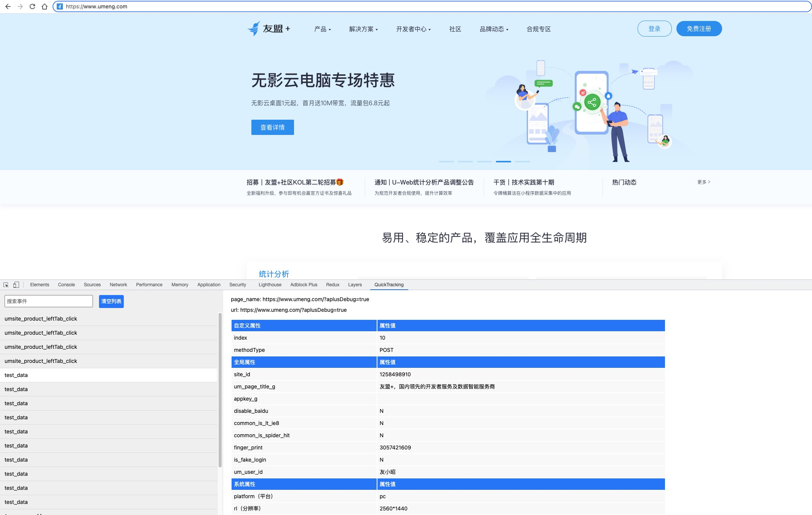Image resolution: width=812 pixels, height=515 pixels.
Task: Click 更多 link next to 热门动态
Action: tap(703, 182)
